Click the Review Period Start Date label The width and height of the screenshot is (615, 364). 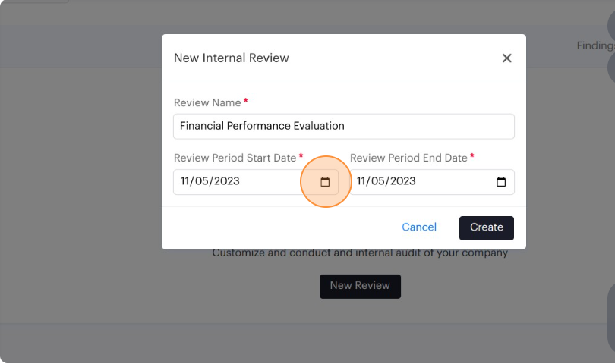point(235,158)
